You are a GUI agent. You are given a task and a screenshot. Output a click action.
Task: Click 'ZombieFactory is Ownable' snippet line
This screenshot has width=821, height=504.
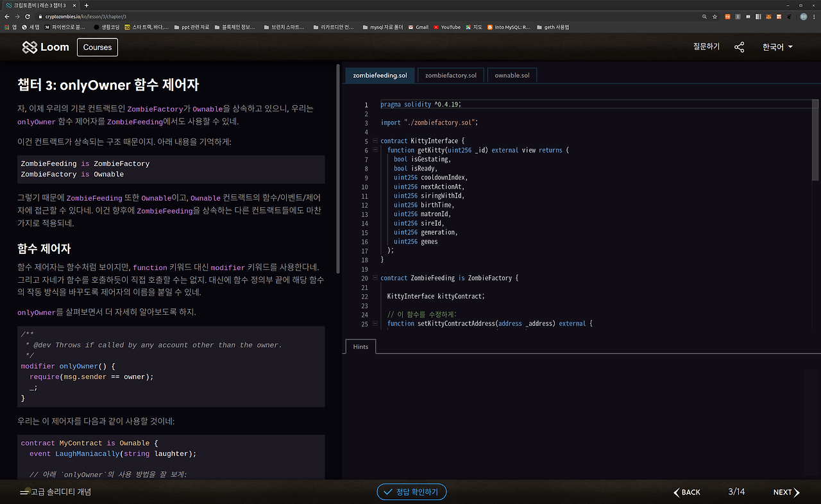point(72,174)
